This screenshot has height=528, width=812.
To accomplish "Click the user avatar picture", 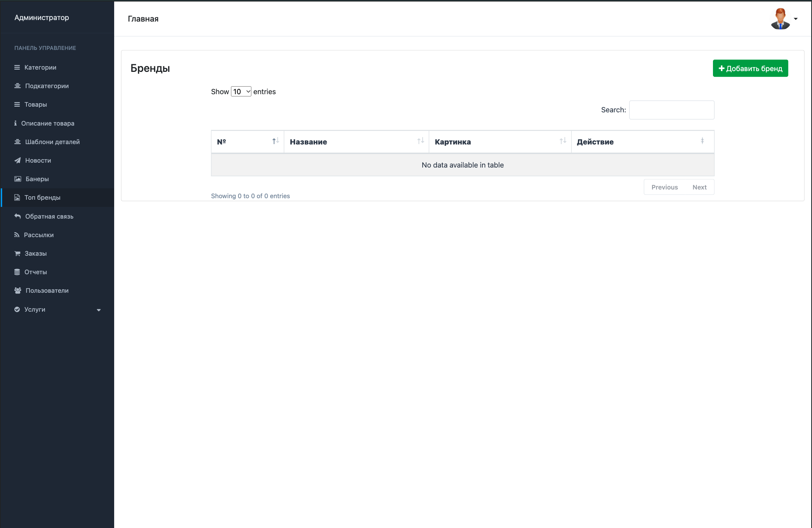I will (780, 19).
